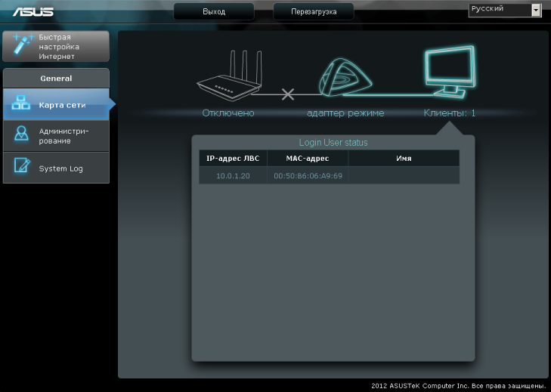The height and width of the screenshot is (392, 551).
Task: Select the router illustration icon
Action: click(x=230, y=76)
